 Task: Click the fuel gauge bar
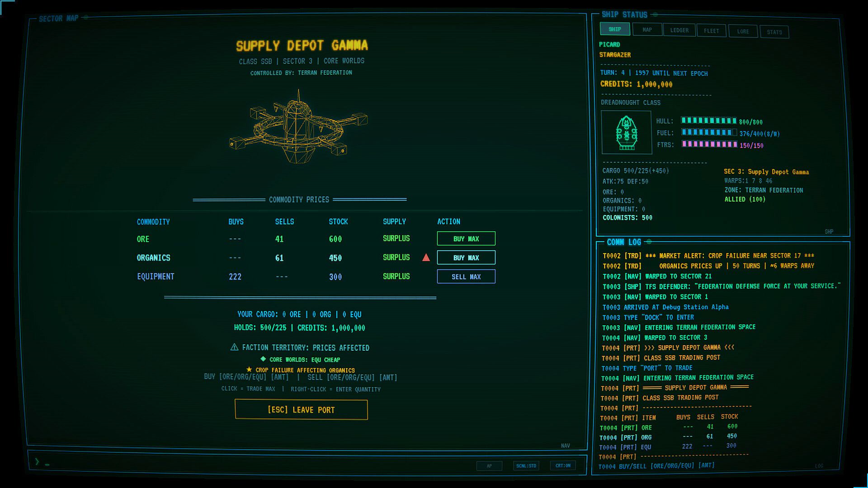pos(709,132)
